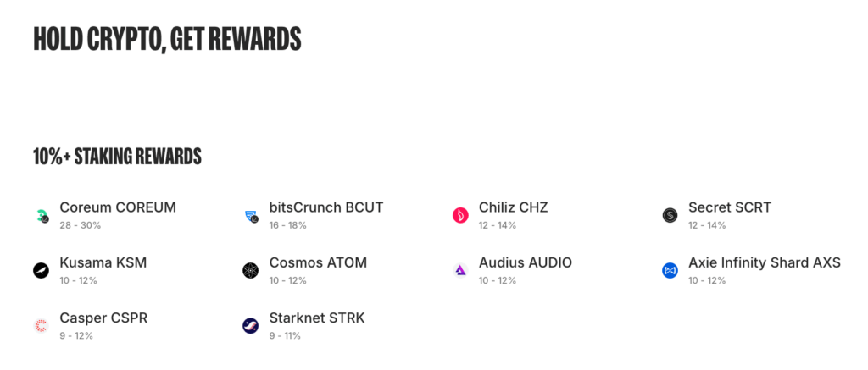Click the bitsCrunch BCUT logo icon
Viewport: 868px width, 370px height.
coord(251,216)
